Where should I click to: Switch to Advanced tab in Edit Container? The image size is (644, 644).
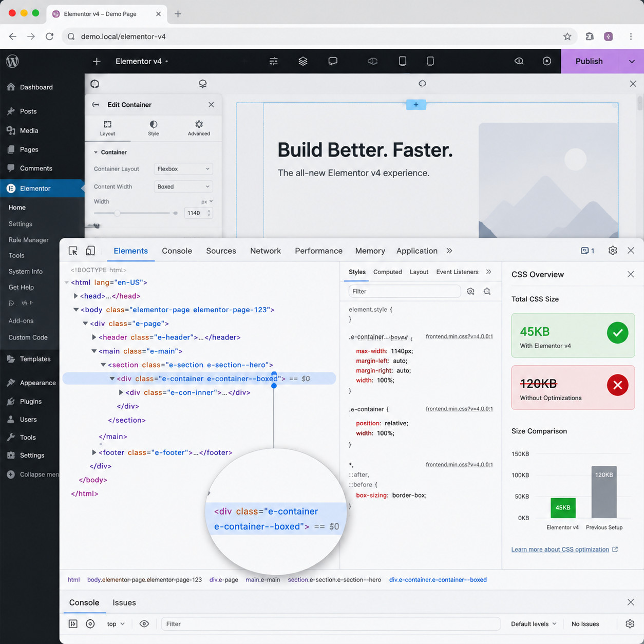pyautogui.click(x=199, y=128)
